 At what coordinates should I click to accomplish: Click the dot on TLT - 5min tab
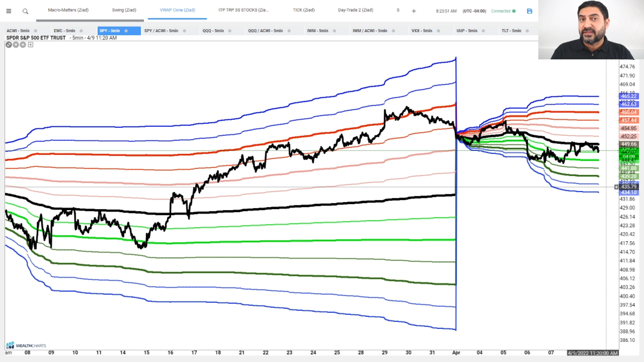pos(527,31)
